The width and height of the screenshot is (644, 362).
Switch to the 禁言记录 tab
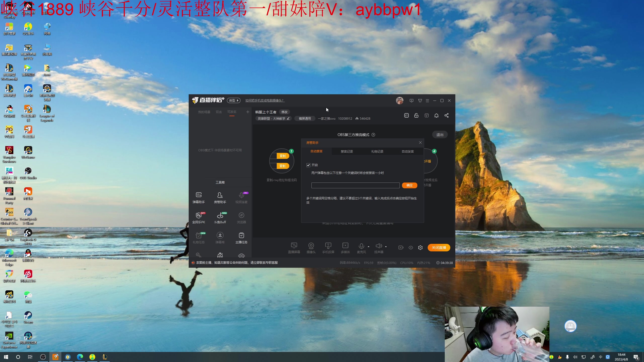(x=347, y=151)
